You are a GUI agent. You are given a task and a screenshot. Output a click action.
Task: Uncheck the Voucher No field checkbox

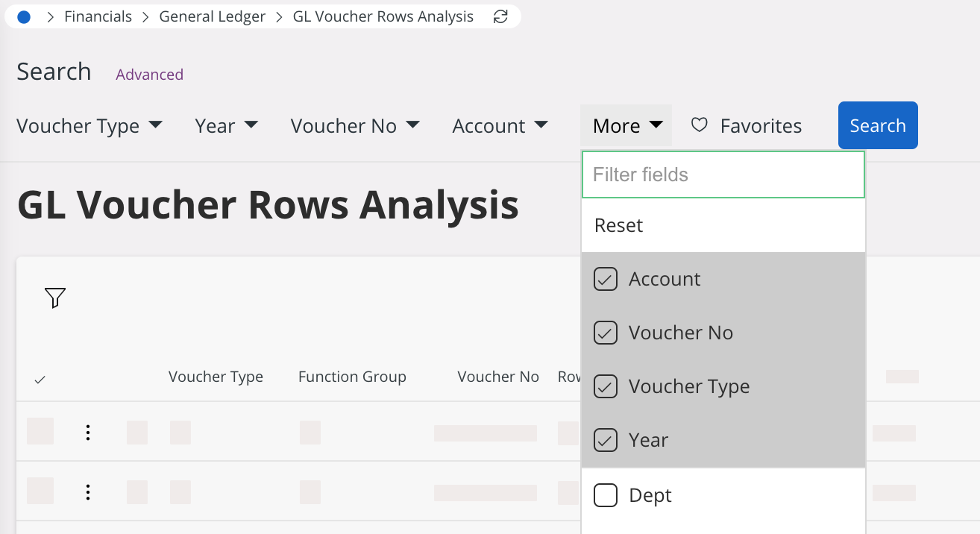(605, 333)
